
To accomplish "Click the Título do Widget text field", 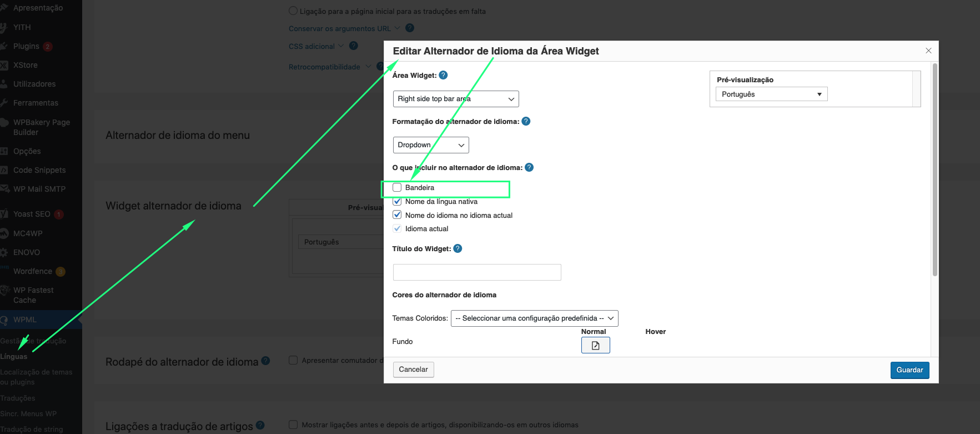I will (x=477, y=272).
